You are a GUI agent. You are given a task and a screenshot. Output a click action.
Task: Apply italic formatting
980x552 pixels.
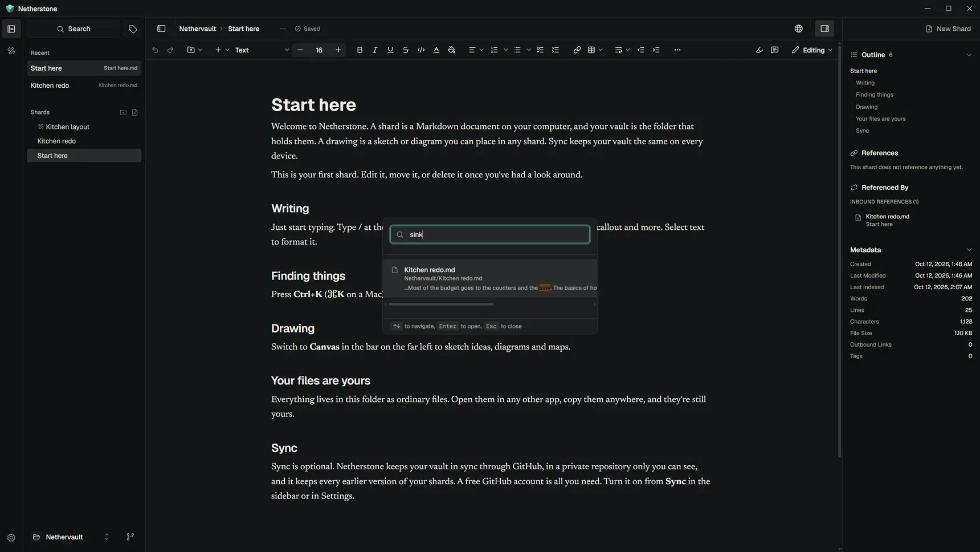tap(375, 50)
